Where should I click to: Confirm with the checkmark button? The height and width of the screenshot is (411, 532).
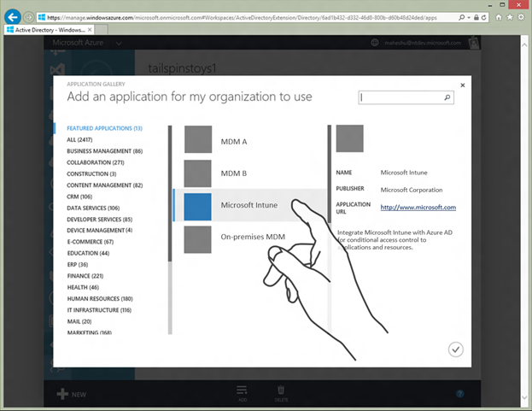pyautogui.click(x=456, y=349)
